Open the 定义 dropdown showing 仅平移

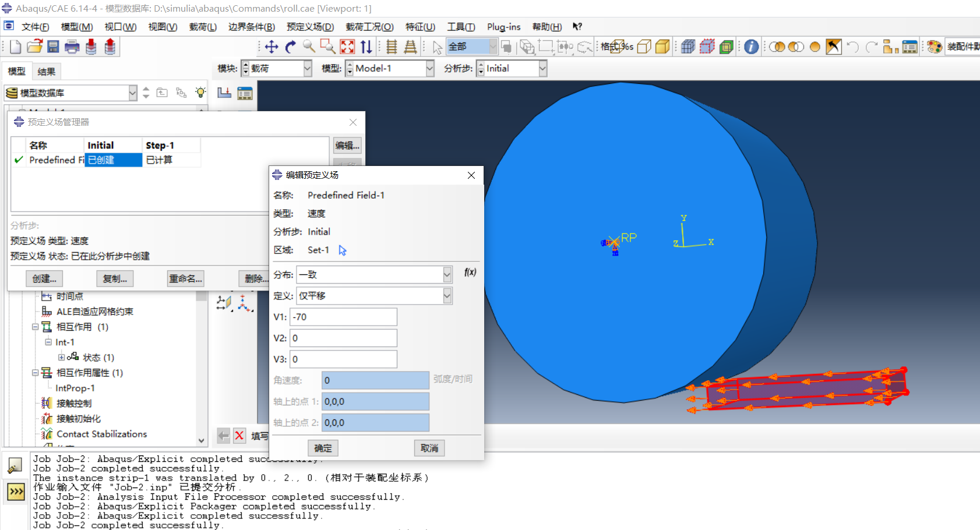coord(447,296)
